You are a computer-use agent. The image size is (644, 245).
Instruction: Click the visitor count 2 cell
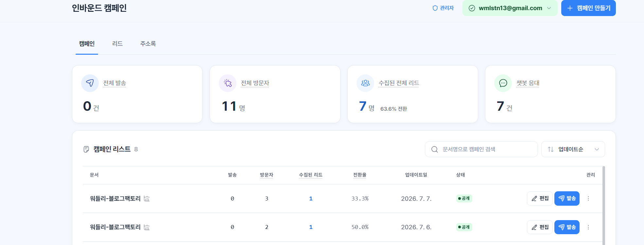tap(267, 227)
